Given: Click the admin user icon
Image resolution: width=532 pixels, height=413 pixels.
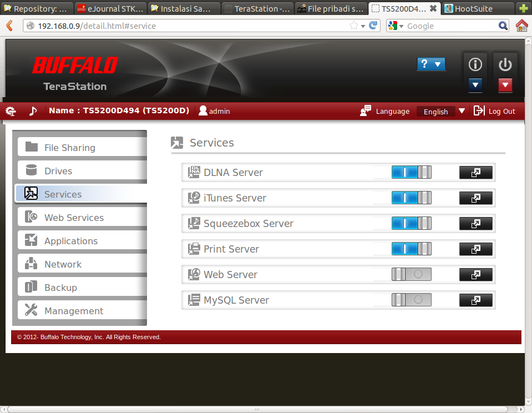Looking at the screenshot, I should pyautogui.click(x=203, y=110).
